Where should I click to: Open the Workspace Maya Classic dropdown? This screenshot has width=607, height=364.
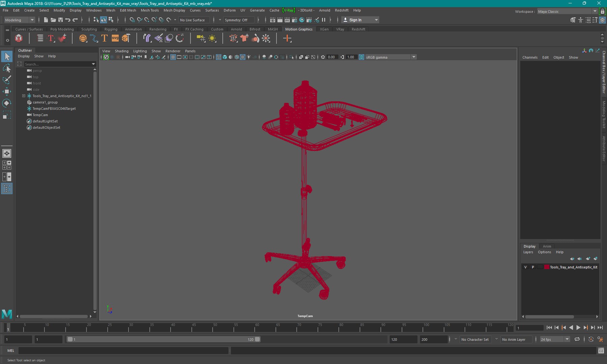(x=567, y=11)
